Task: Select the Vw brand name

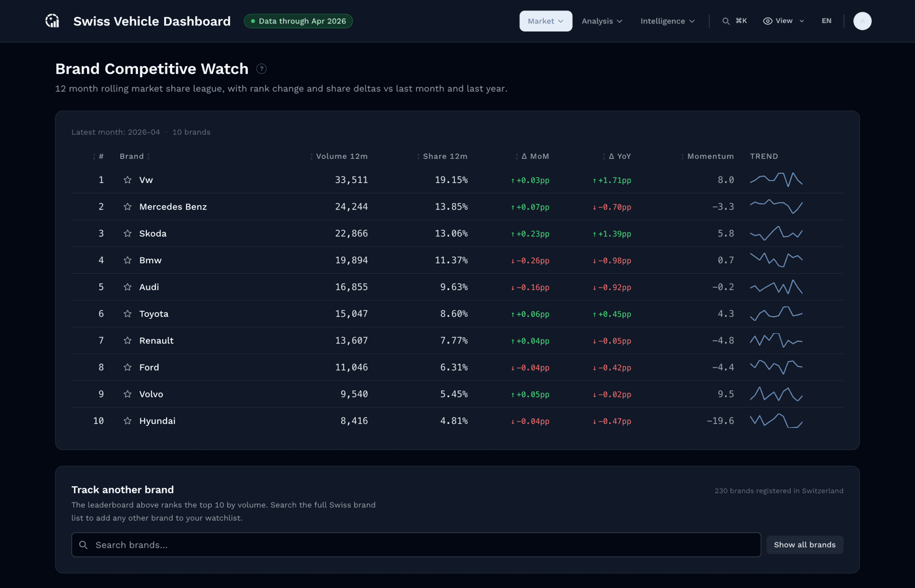Action: pyautogui.click(x=146, y=180)
